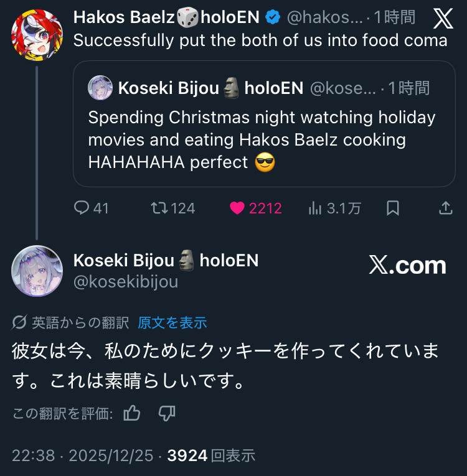467x476 pixels.
Task: Click the small avatar in quoted post
Action: click(x=100, y=88)
